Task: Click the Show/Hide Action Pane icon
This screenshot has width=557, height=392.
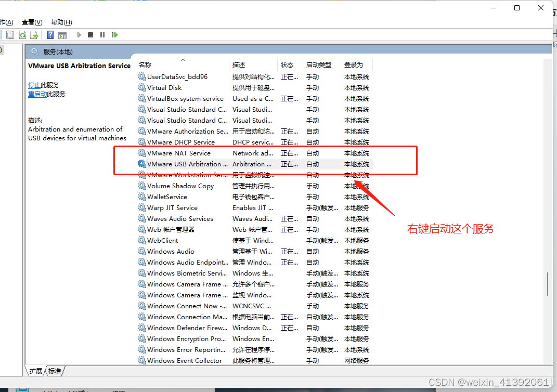Action: (x=62, y=35)
